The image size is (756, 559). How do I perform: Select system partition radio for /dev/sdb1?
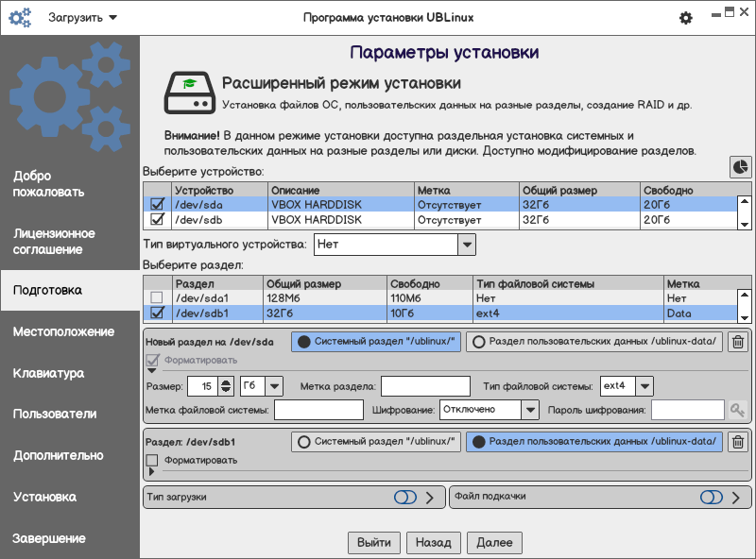[304, 441]
